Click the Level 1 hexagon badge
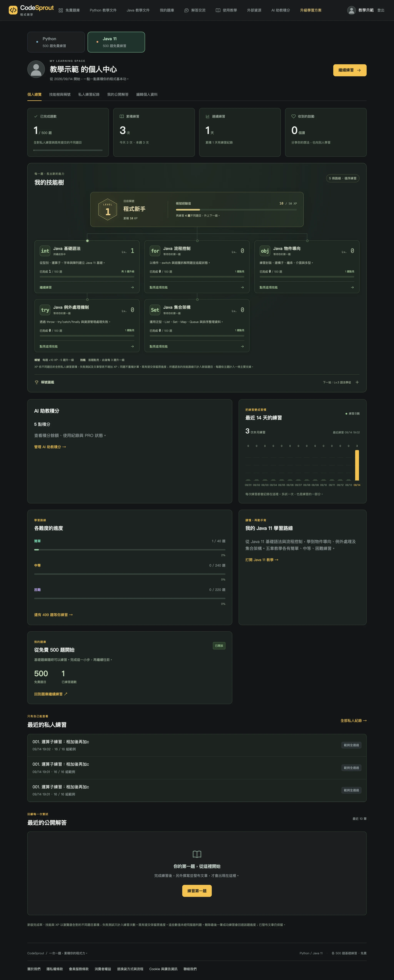The width and height of the screenshot is (394, 980). 108,209
